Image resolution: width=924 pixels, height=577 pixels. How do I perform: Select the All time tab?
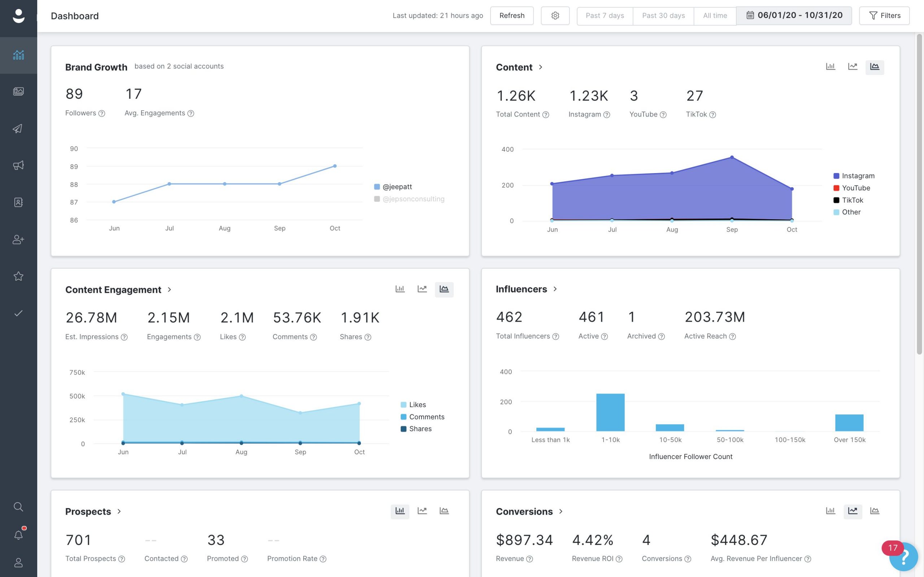coord(714,16)
